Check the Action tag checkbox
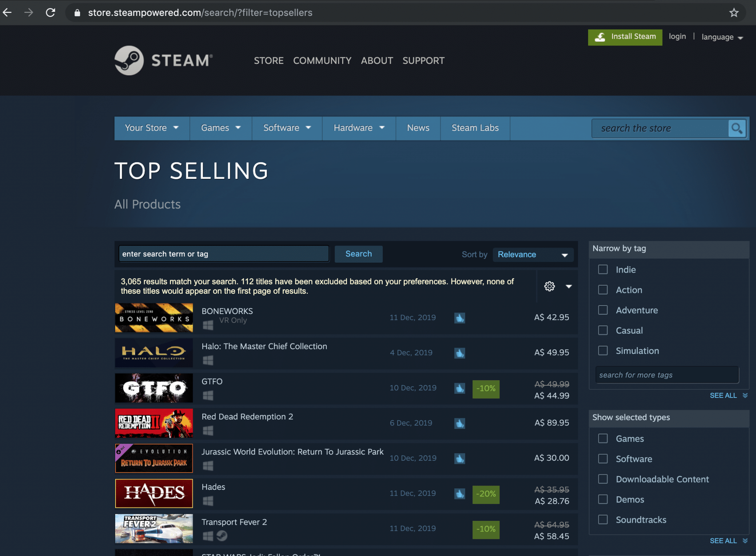The image size is (756, 556). (603, 290)
